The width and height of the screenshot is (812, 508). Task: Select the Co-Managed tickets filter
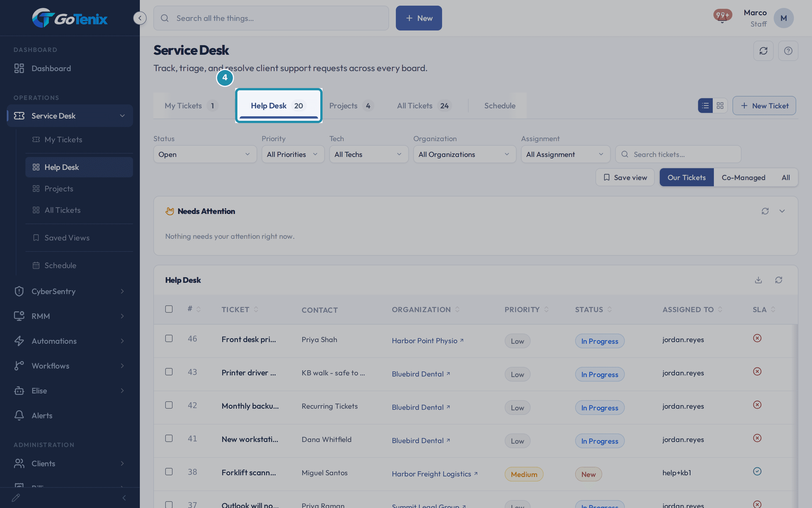click(x=743, y=178)
